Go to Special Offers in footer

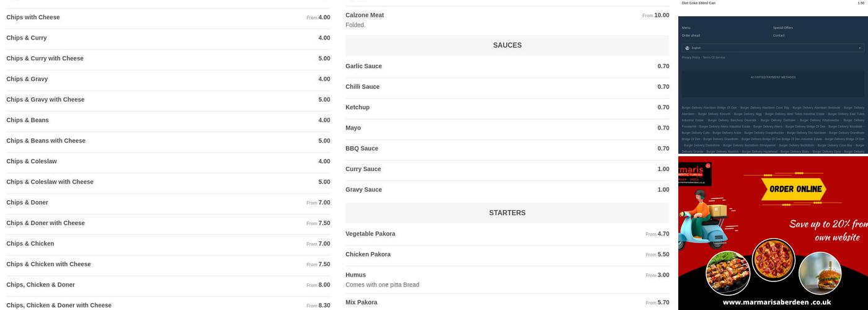[782, 28]
